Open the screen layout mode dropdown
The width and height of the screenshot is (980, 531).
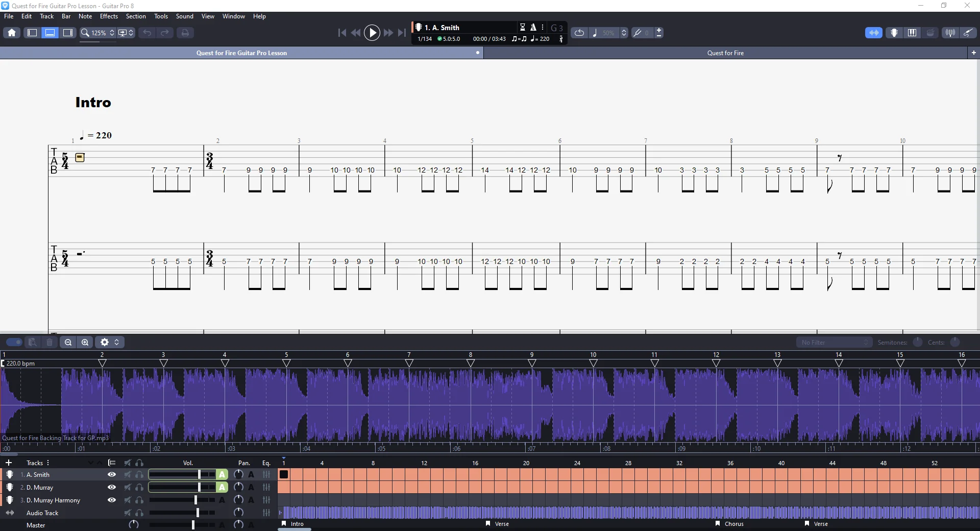coord(126,33)
